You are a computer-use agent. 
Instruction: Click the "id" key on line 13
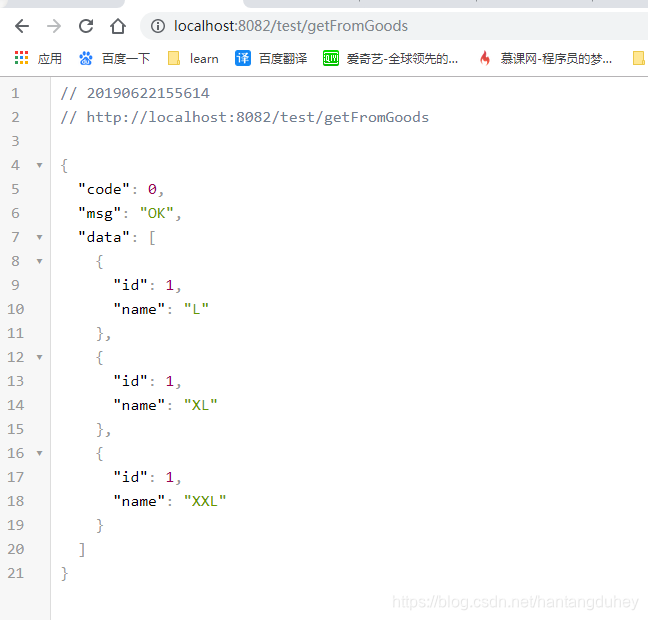click(x=131, y=381)
